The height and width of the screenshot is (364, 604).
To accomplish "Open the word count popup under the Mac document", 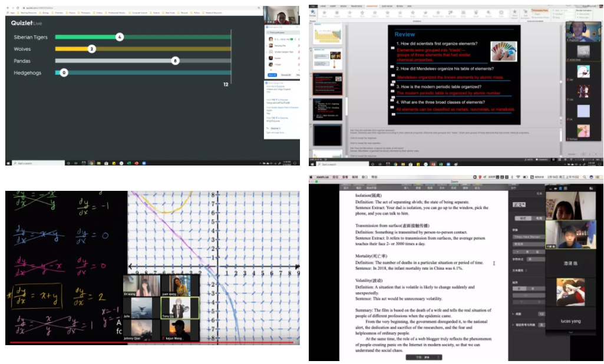I will [424, 358].
